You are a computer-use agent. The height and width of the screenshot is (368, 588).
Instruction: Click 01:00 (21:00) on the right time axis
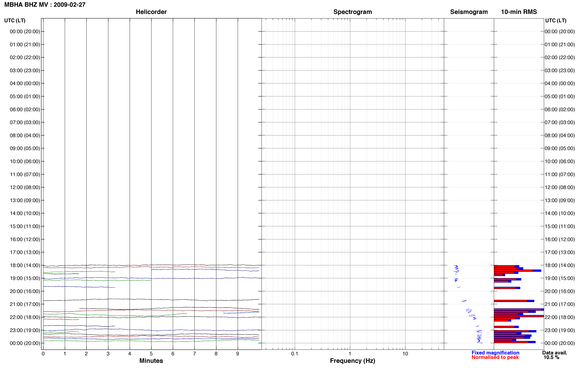pos(560,45)
